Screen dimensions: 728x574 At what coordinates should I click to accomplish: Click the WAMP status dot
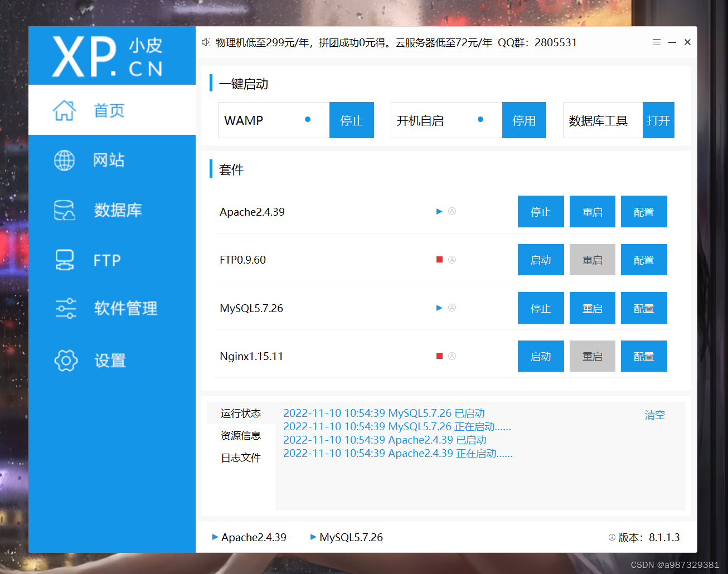coord(308,119)
